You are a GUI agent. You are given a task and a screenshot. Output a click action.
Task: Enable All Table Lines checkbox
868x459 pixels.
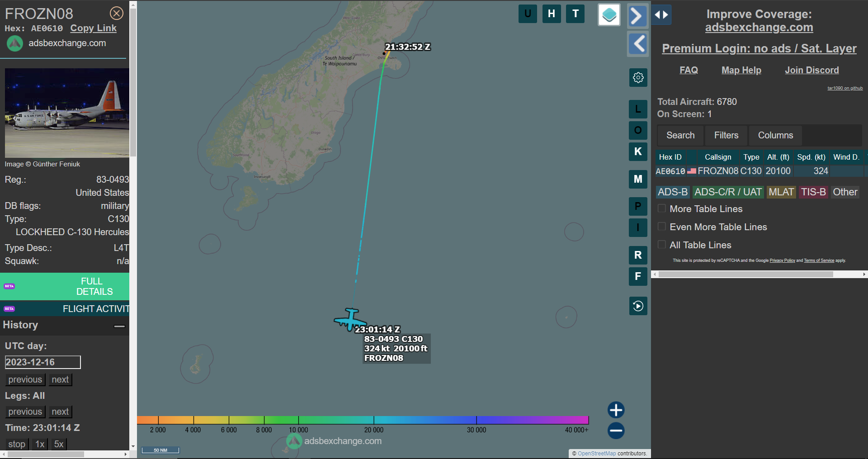tap(661, 245)
